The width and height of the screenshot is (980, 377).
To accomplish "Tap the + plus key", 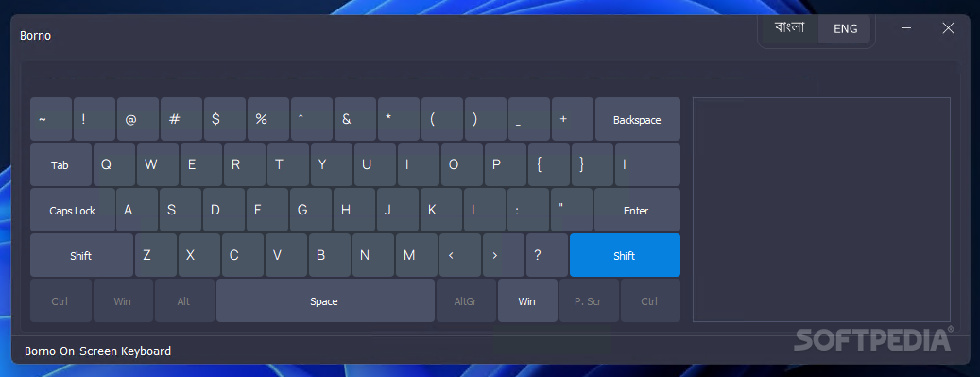I will point(573,119).
